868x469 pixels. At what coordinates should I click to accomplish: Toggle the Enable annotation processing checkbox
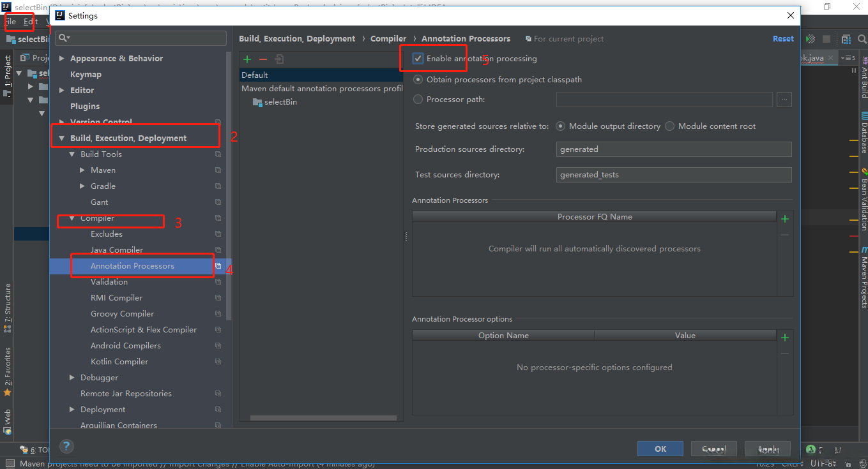click(418, 59)
